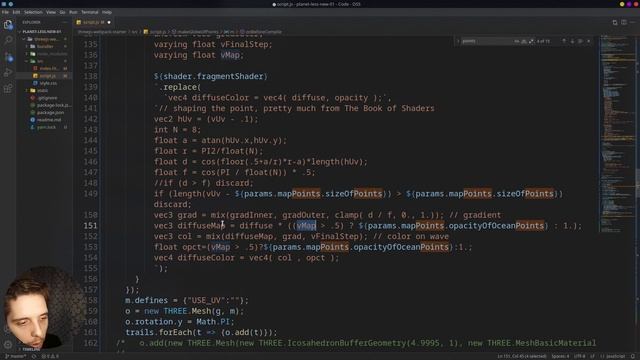Click THREE.Mesh text on line 159

click(x=187, y=311)
